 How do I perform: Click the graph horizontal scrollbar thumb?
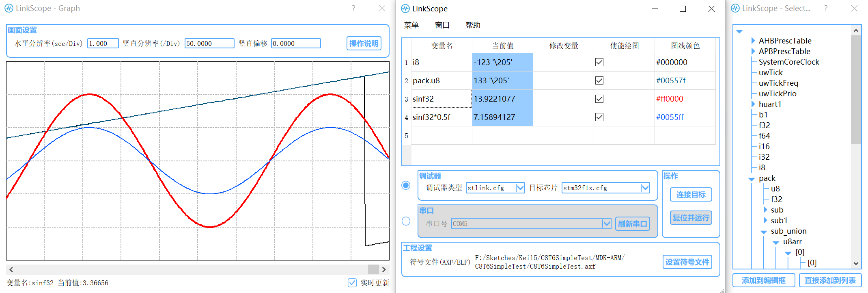(x=373, y=269)
